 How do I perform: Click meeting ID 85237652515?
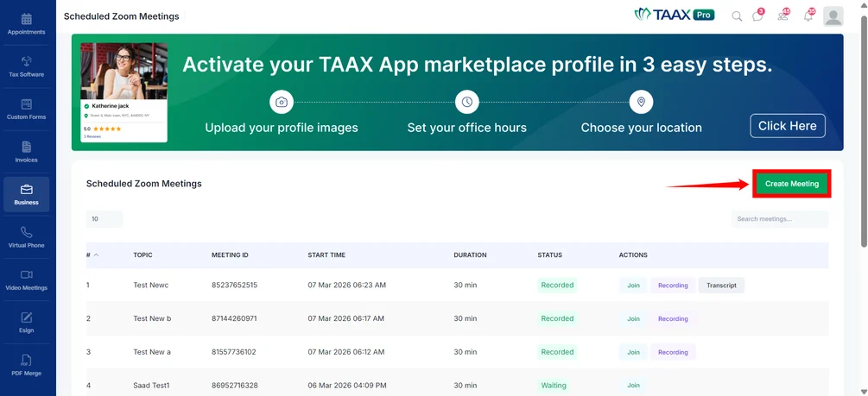[x=234, y=286]
